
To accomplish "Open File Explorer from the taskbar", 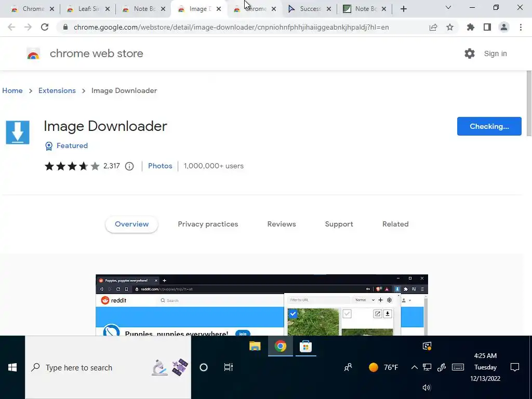I will (255, 346).
